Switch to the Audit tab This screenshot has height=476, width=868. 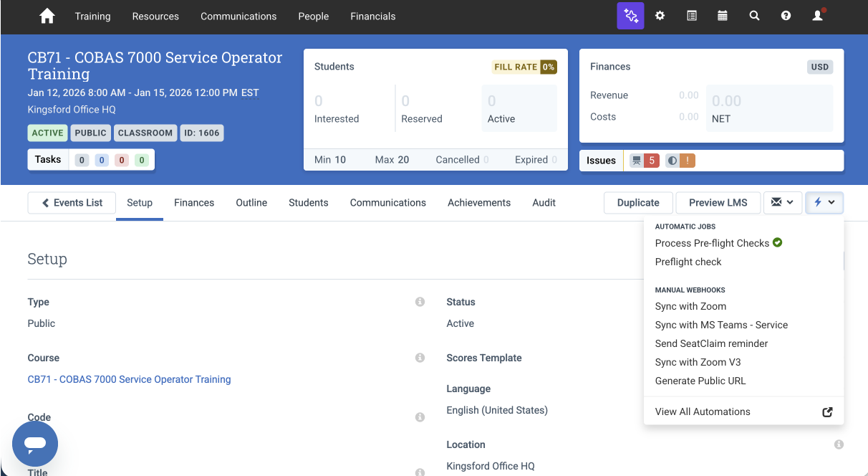544,203
